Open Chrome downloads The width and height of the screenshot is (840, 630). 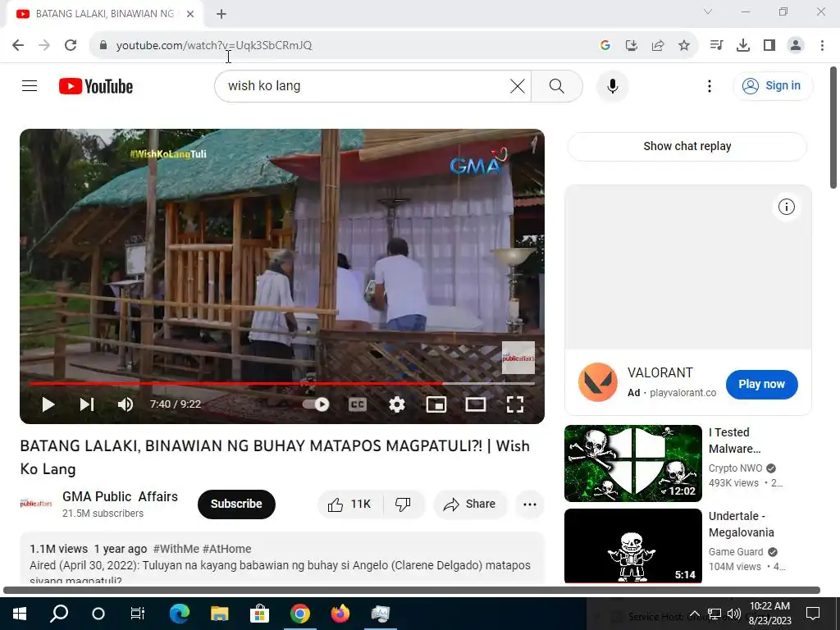coord(743,45)
